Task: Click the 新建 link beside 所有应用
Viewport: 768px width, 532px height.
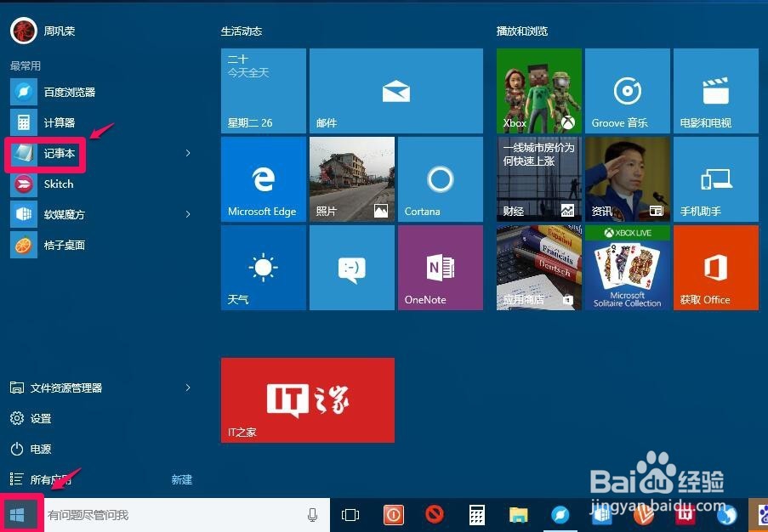Action: click(182, 479)
